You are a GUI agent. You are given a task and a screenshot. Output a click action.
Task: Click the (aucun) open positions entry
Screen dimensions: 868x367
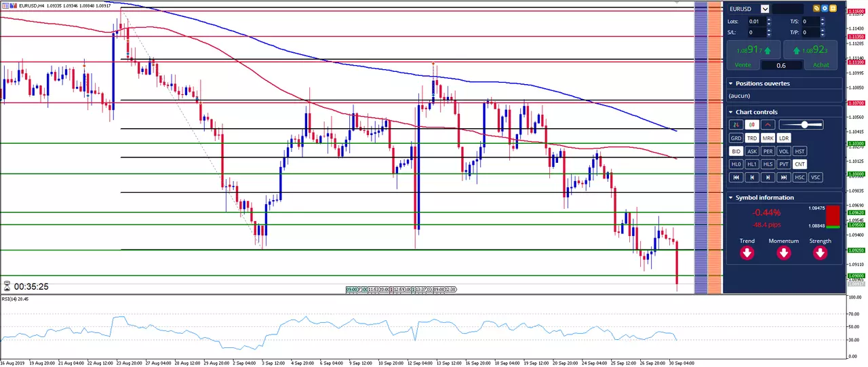tap(740, 96)
